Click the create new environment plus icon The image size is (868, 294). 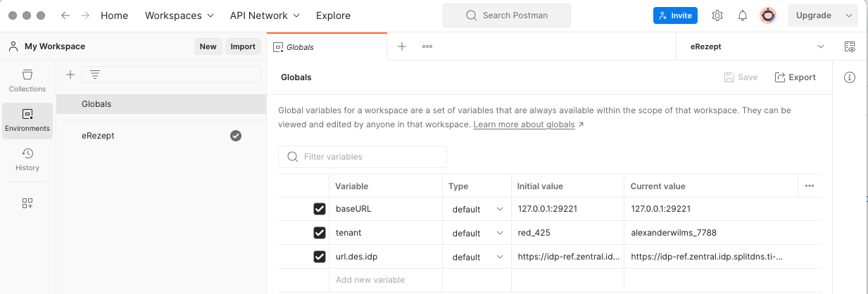pyautogui.click(x=70, y=75)
